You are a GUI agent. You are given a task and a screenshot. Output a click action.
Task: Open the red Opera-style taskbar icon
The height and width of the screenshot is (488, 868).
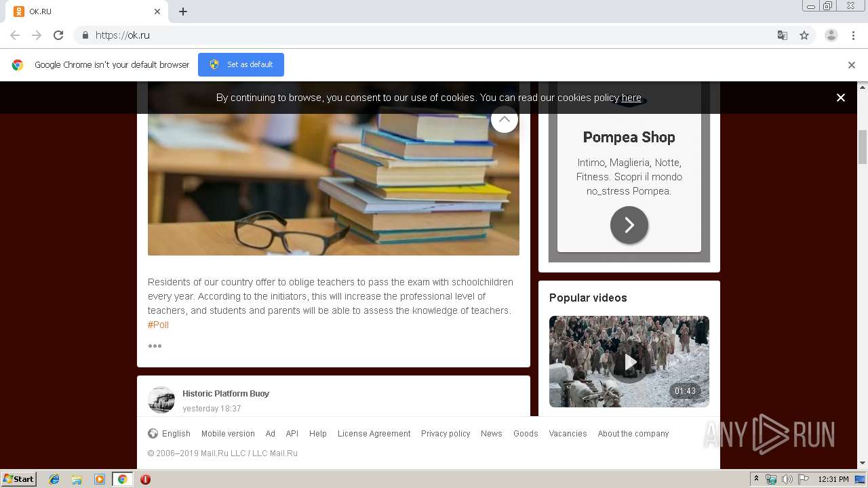[145, 479]
